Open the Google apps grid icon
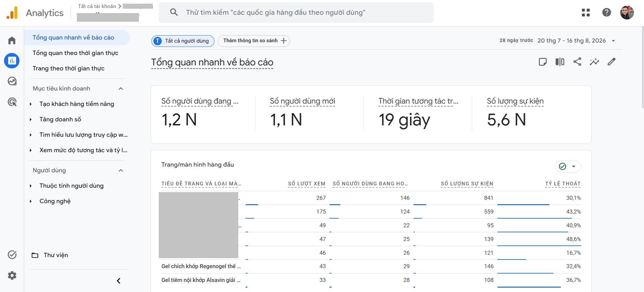The height and width of the screenshot is (292, 644). coord(586,13)
